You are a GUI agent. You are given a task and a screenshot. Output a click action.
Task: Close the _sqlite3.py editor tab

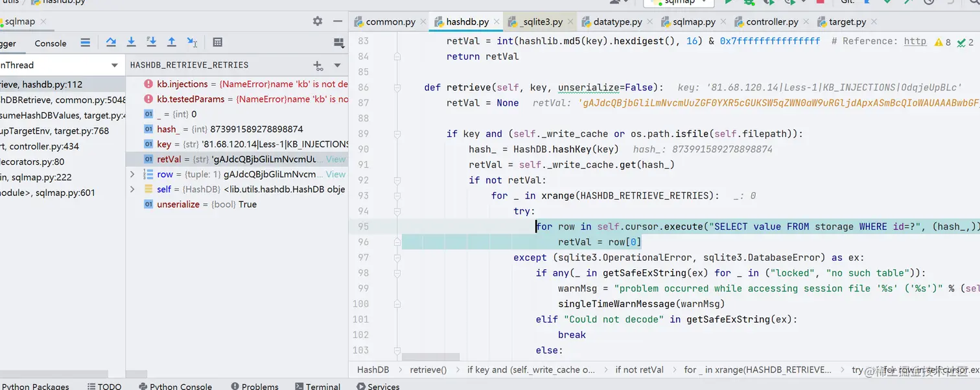pos(570,21)
